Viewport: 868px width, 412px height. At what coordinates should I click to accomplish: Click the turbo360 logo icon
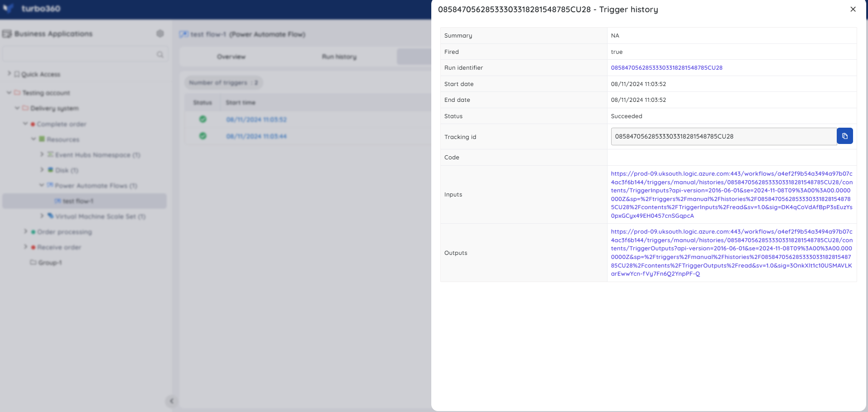click(x=8, y=8)
